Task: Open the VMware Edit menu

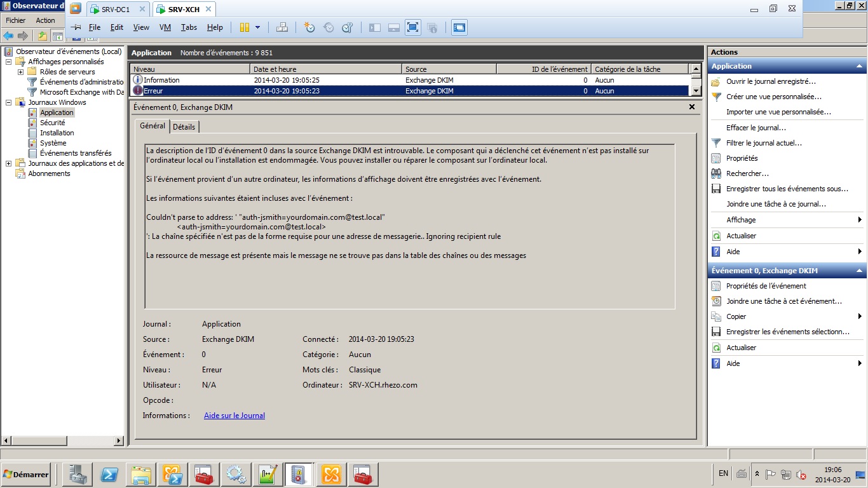Action: coord(117,27)
